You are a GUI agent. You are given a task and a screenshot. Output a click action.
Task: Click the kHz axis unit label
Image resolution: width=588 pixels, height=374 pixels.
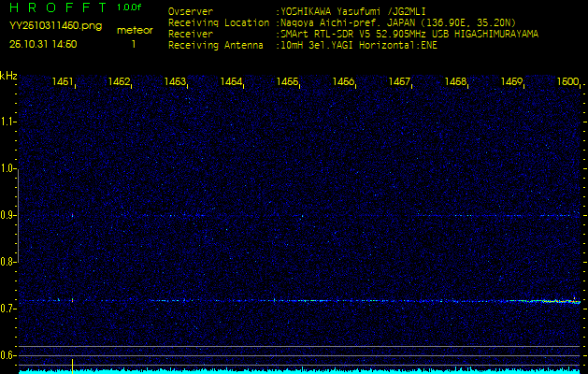(x=8, y=75)
